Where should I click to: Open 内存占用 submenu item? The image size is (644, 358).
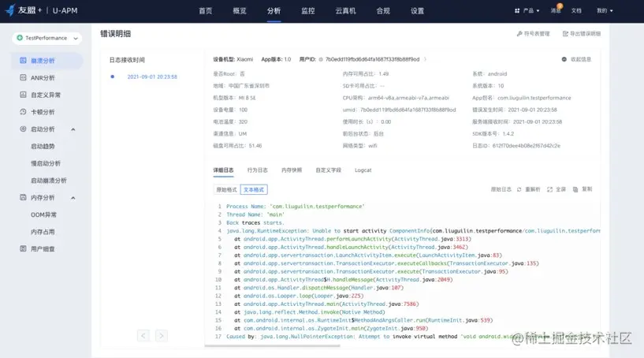pos(43,233)
